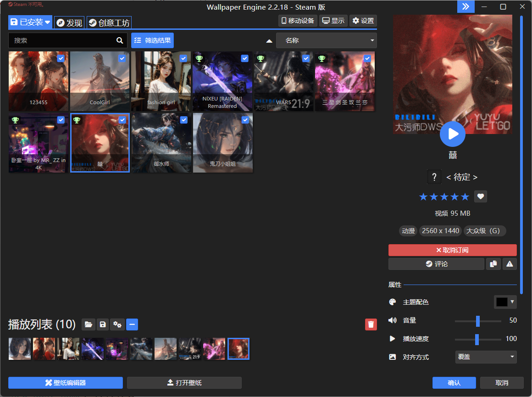The width and height of the screenshot is (532, 397).
Task: Switch to the 创意工坊 tab
Action: (x=109, y=23)
